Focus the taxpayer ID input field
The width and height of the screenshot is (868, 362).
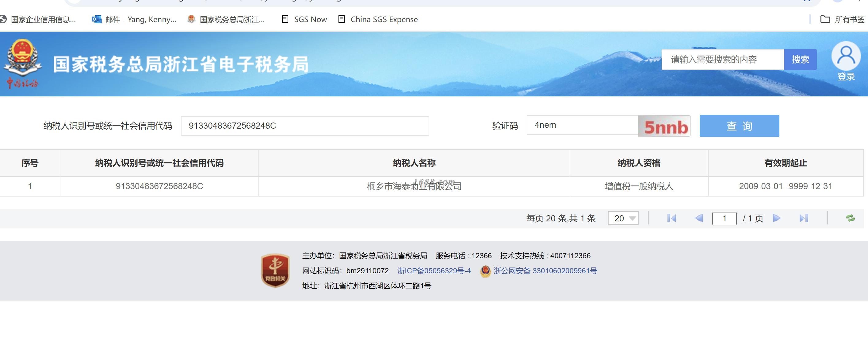pos(304,126)
